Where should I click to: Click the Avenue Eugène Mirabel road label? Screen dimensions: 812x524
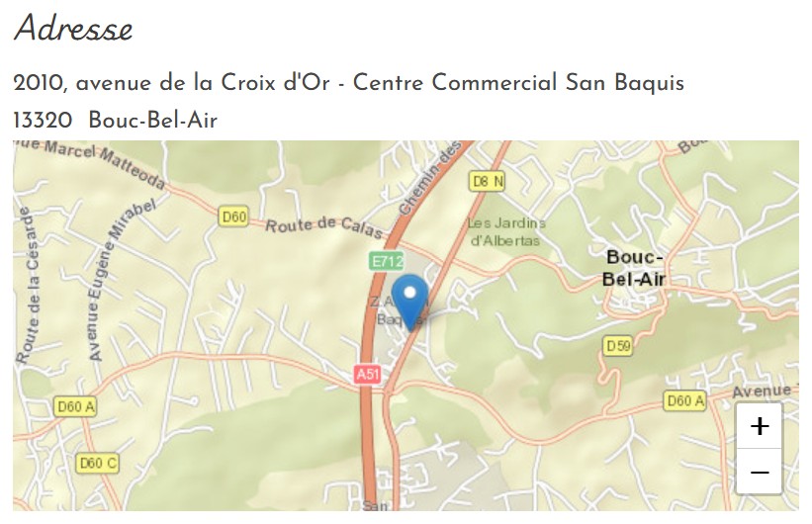pos(120,280)
